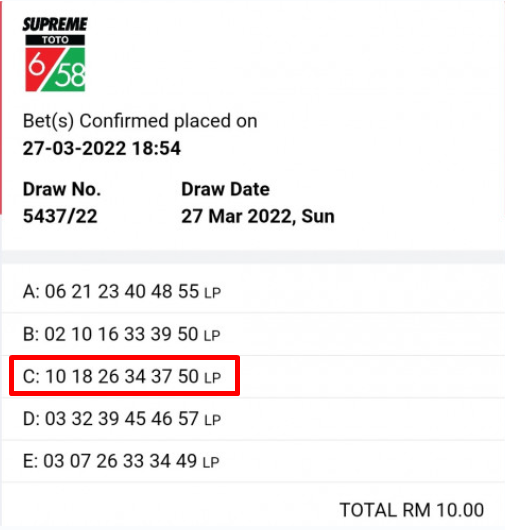
Task: Click the SUPREME wordmark in the logo
Action: coord(55,25)
